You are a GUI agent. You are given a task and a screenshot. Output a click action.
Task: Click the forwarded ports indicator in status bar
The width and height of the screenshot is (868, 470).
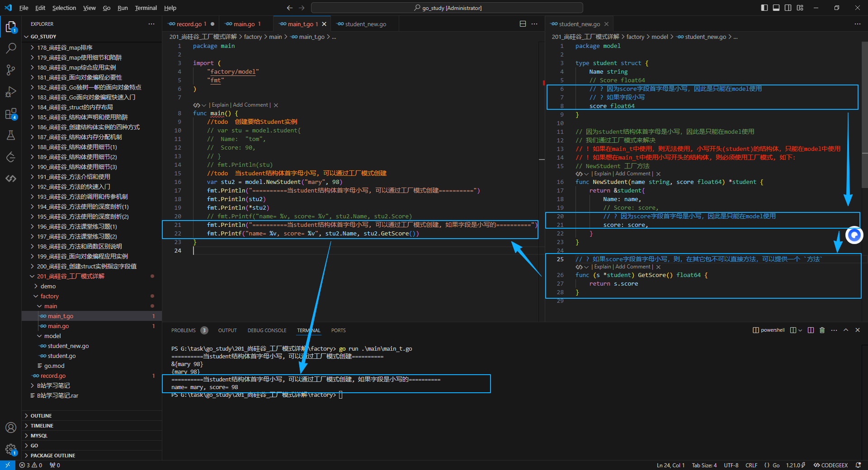click(x=55, y=465)
